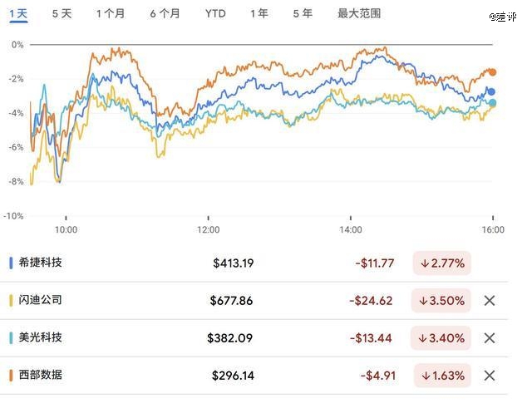
Task: Show the 最大范围 chart view
Action: click(359, 13)
